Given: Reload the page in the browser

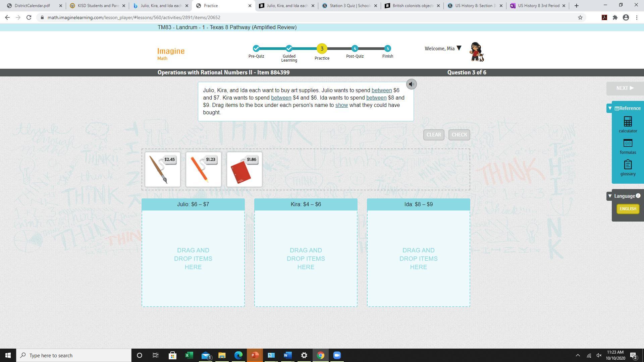Looking at the screenshot, I should coord(29,17).
